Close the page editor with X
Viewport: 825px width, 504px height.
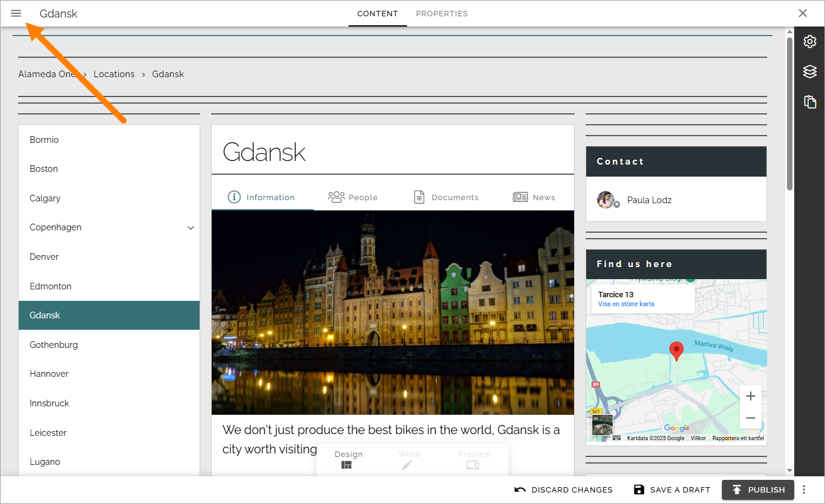click(x=803, y=13)
